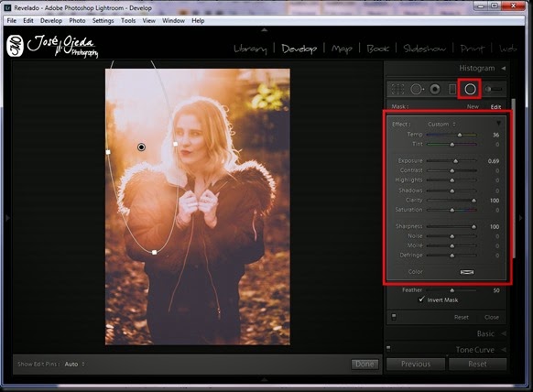Hide the right panel via edge arrow
533x392 pixels.
[520, 218]
